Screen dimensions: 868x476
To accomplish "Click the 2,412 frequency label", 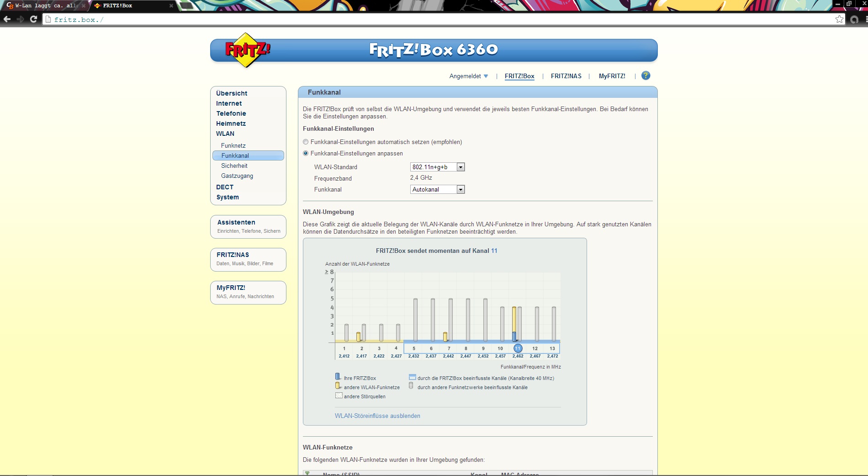I will point(344,356).
